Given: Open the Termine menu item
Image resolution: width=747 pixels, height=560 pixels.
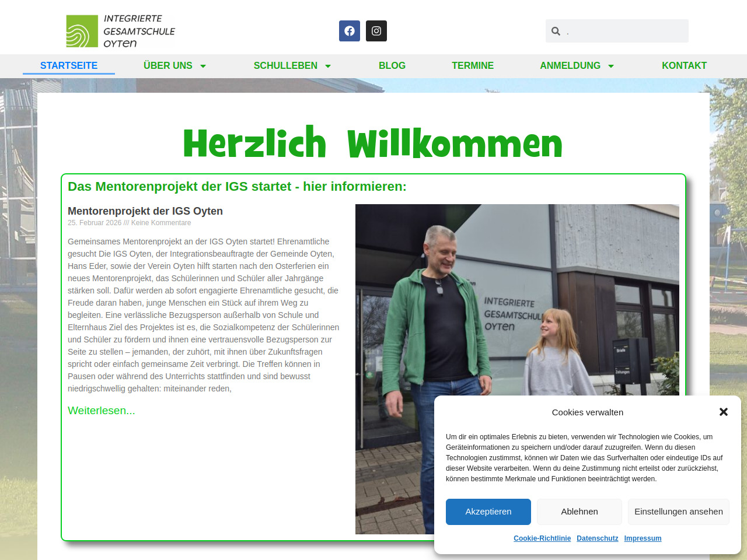Looking at the screenshot, I should [x=473, y=66].
